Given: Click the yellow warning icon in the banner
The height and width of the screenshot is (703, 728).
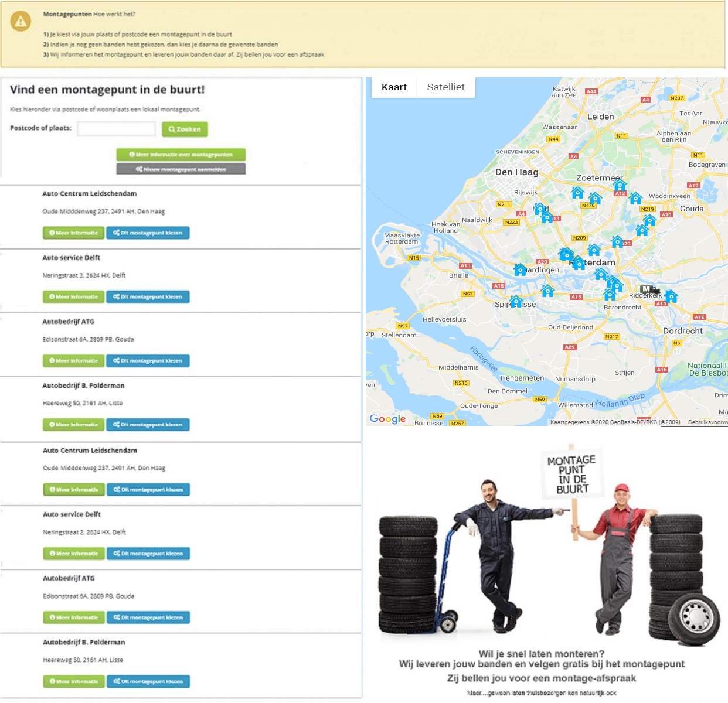Looking at the screenshot, I should click(21, 22).
